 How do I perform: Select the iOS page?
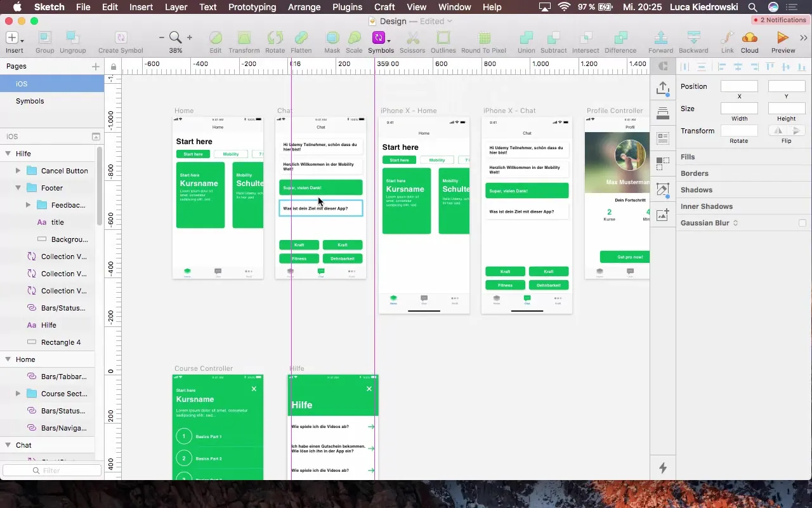pos(52,84)
